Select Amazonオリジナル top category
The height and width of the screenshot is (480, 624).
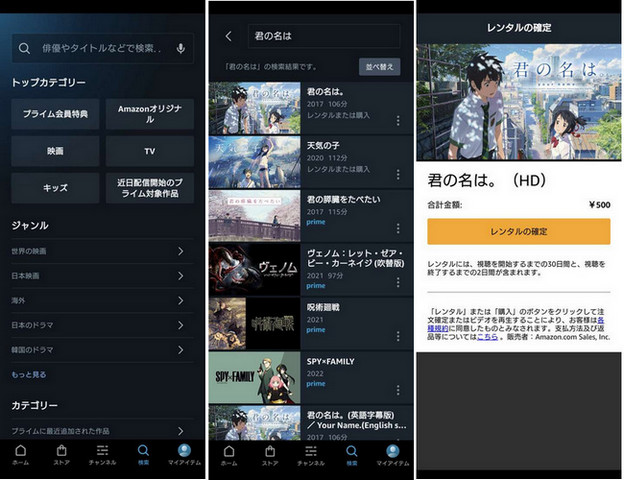point(150,114)
